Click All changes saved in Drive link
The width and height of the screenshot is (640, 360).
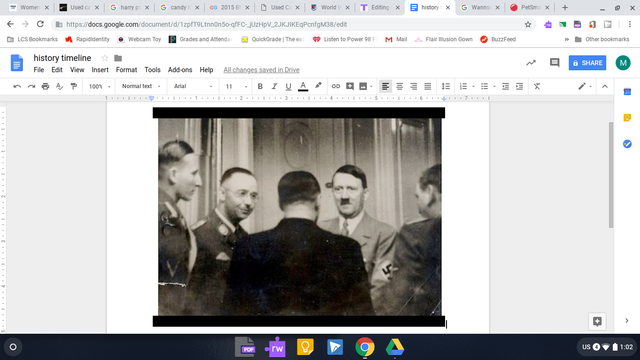261,70
